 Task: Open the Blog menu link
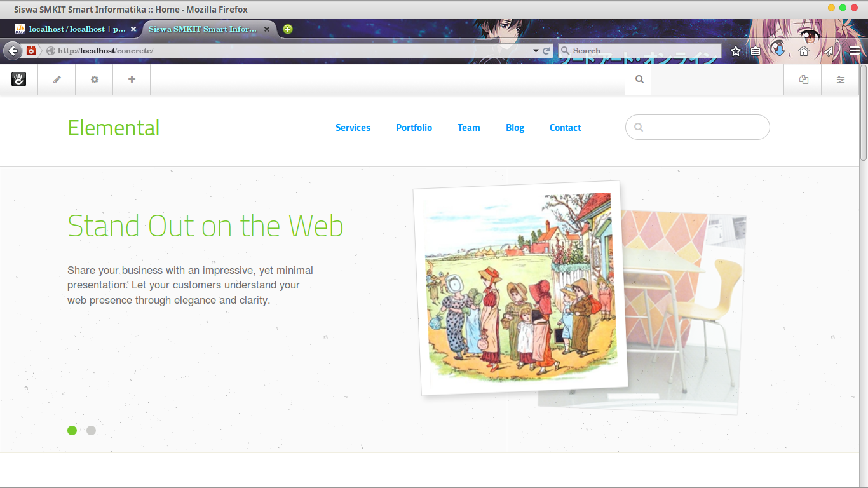click(x=515, y=128)
